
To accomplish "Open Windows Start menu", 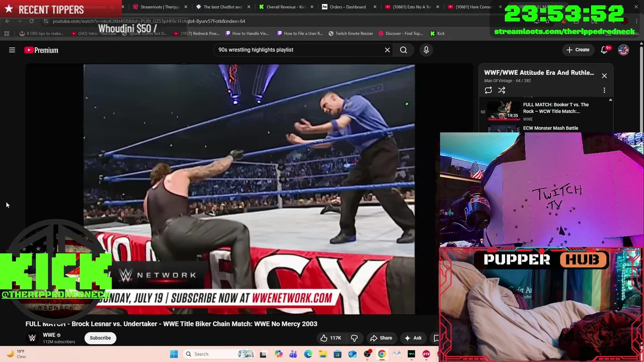I will 174,354.
